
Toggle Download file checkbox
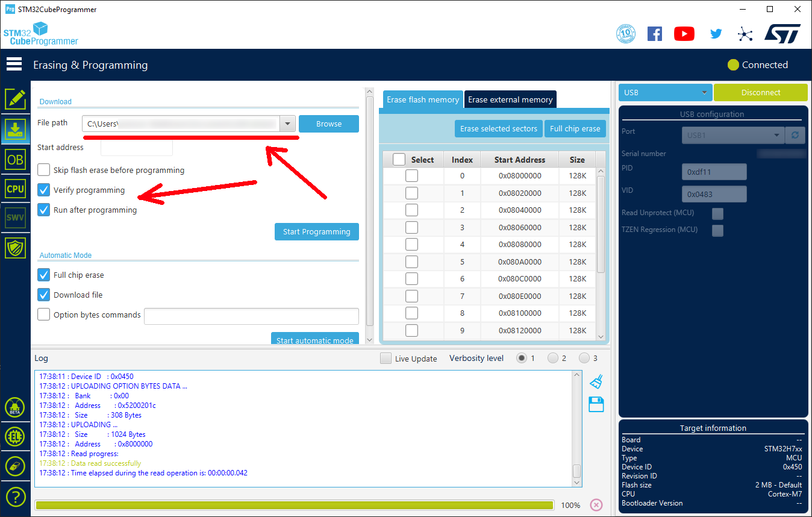(x=44, y=295)
